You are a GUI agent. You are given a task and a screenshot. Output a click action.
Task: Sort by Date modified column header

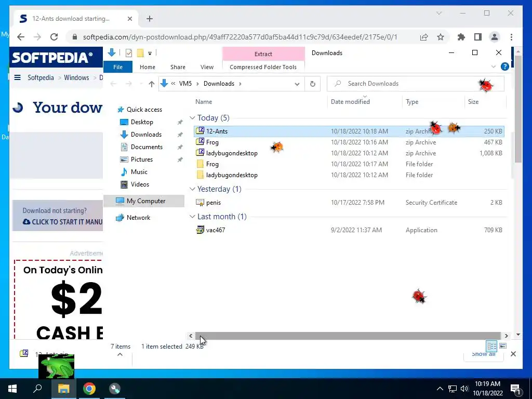350,102
